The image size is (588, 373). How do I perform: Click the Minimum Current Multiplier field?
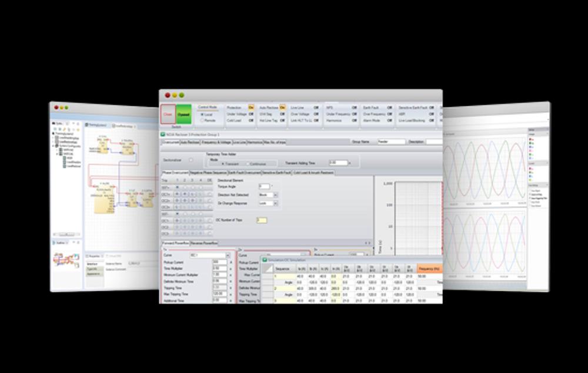[220, 275]
